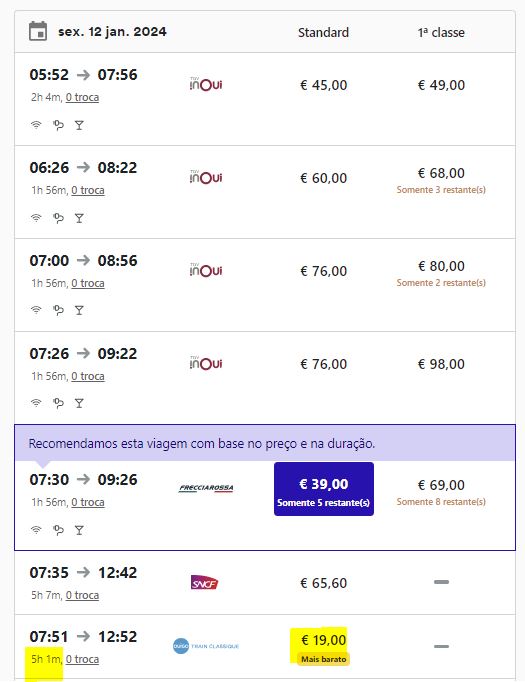The height and width of the screenshot is (682, 525).
Task: Select € 65,60 Standard fare for SNCF train
Action: click(x=324, y=583)
